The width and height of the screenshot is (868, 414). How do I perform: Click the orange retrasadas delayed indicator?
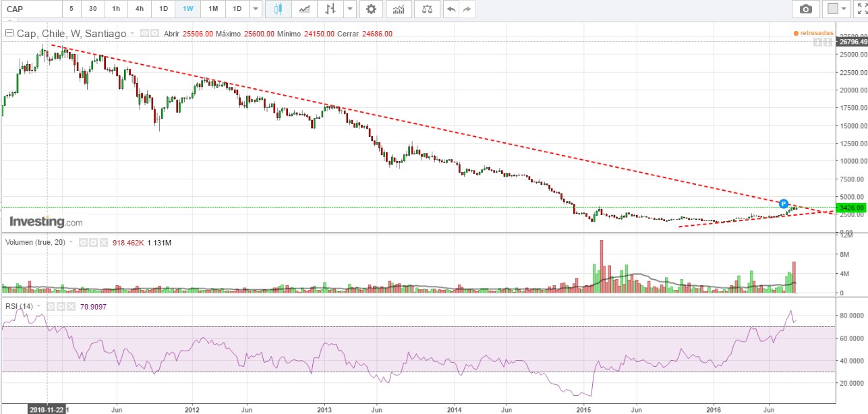click(x=814, y=33)
